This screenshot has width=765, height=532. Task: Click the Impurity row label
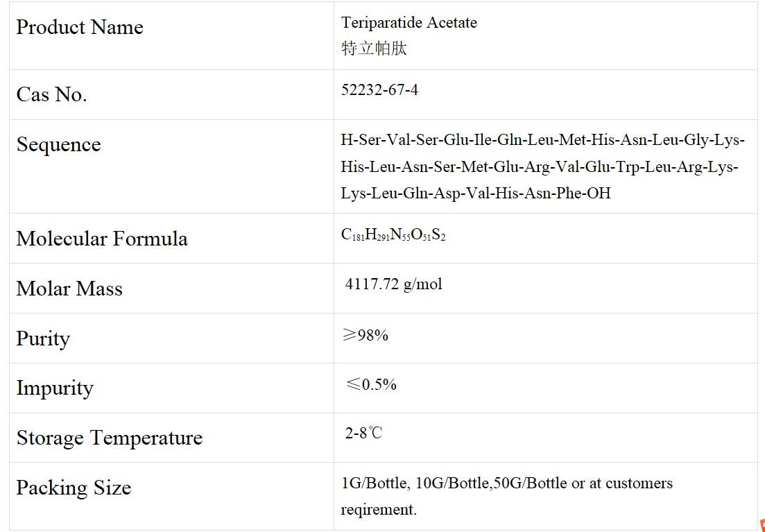tap(55, 388)
